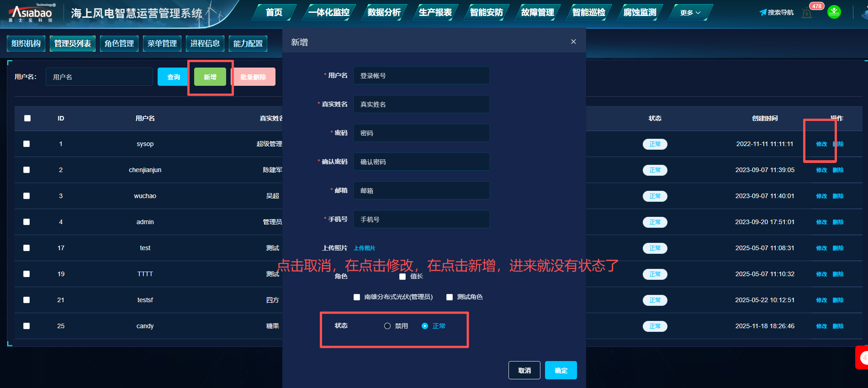Check the 测试角色 role checkbox

tap(450, 297)
